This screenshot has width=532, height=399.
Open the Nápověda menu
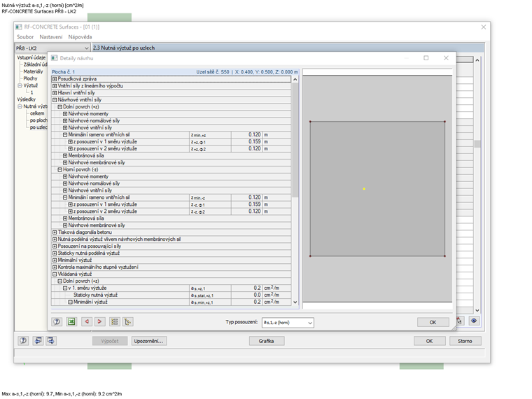[80, 37]
